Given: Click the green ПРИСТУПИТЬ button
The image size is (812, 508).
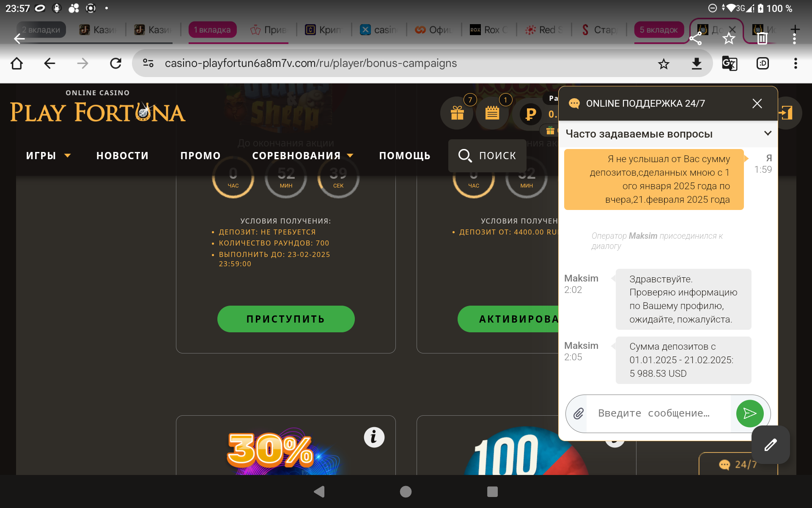Looking at the screenshot, I should point(286,319).
